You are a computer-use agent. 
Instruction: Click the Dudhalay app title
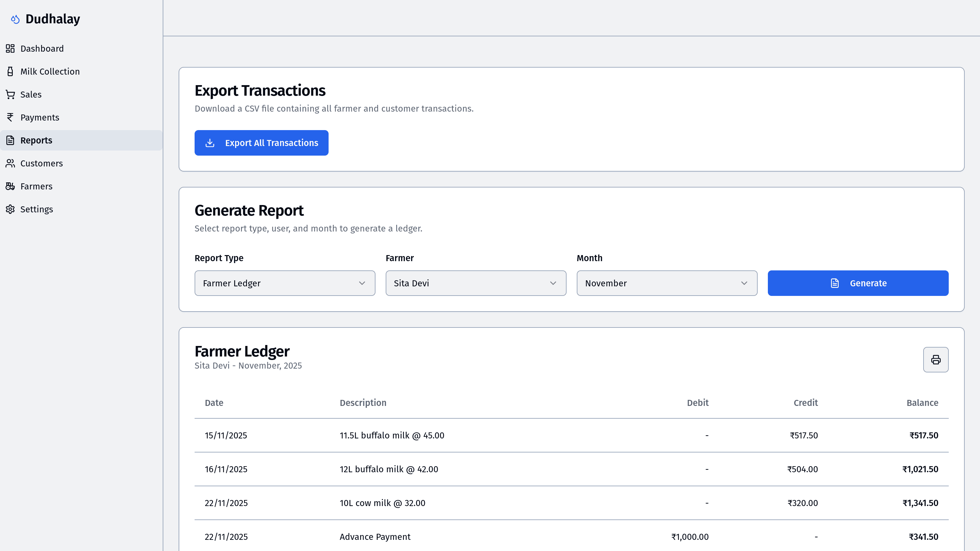[x=53, y=19]
